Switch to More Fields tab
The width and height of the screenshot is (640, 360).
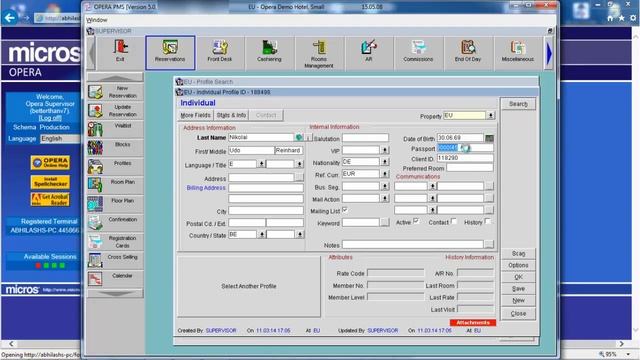[196, 116]
